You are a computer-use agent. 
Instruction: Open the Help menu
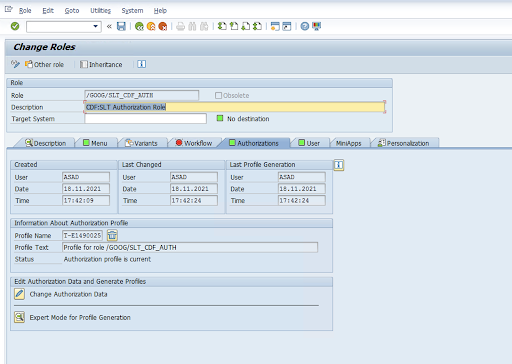[x=160, y=11]
